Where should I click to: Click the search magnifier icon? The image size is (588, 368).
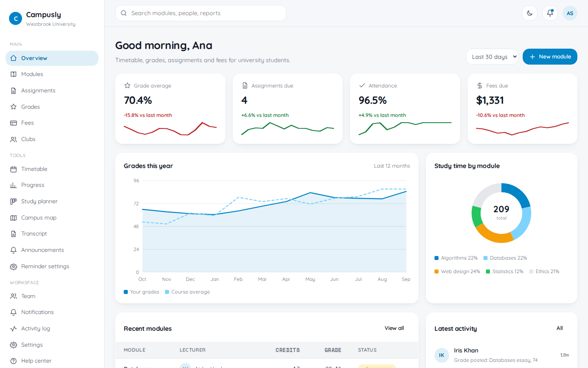tap(124, 13)
